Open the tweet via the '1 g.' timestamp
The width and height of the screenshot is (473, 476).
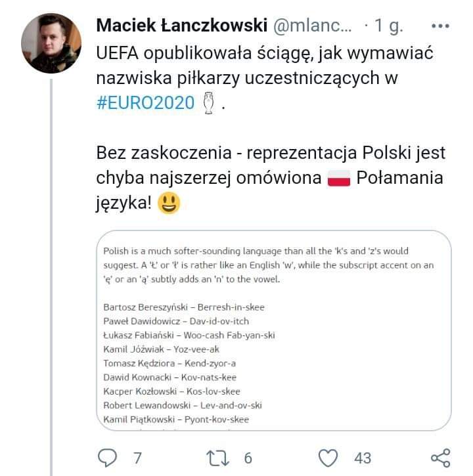(388, 26)
